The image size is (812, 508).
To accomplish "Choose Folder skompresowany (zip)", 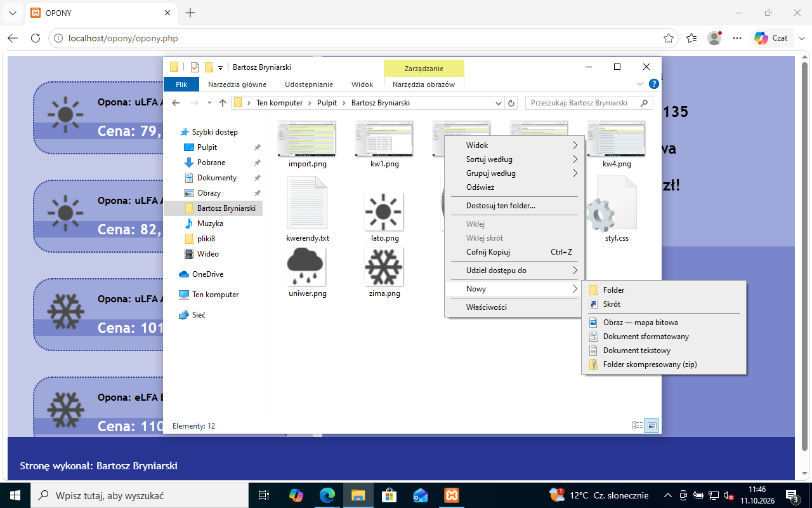I will pos(664,364).
